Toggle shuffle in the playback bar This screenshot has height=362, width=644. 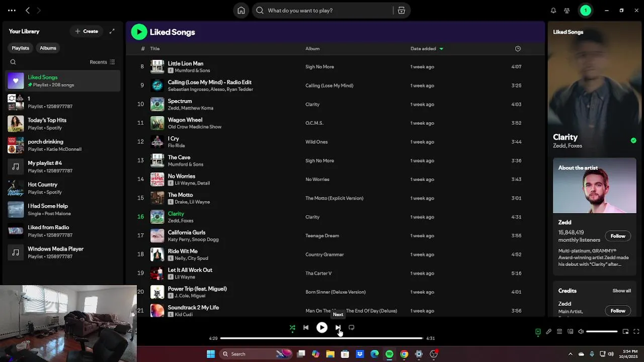point(292,328)
